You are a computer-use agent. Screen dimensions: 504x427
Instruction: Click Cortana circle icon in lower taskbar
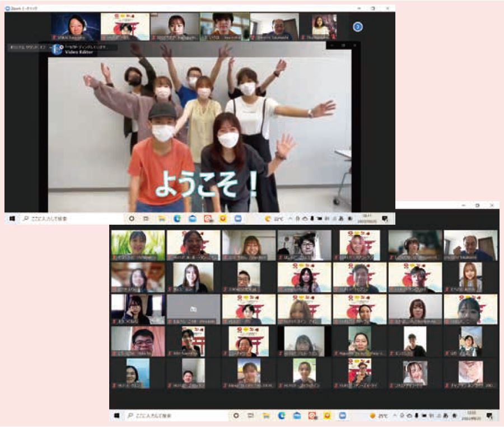point(236,416)
